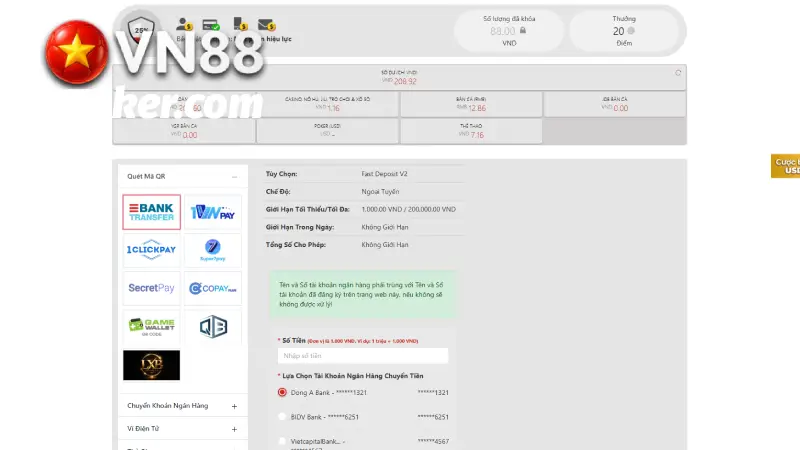This screenshot has width=800, height=450.
Task: Choose the CoPay payment method
Action: coord(213,288)
